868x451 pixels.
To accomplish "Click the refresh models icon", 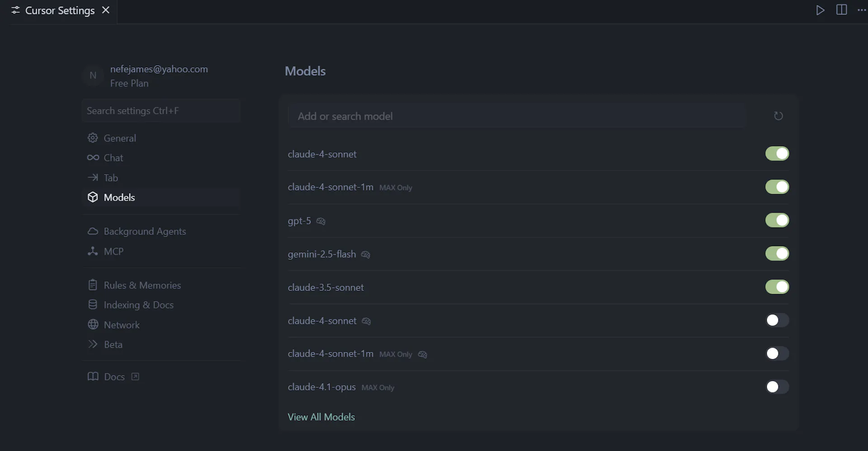I will [x=778, y=116].
